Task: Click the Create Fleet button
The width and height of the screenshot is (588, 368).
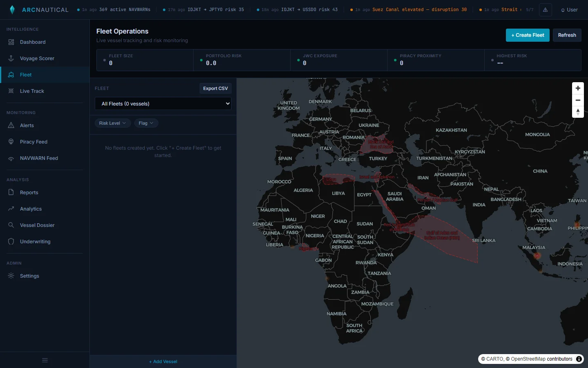Action: tap(527, 35)
